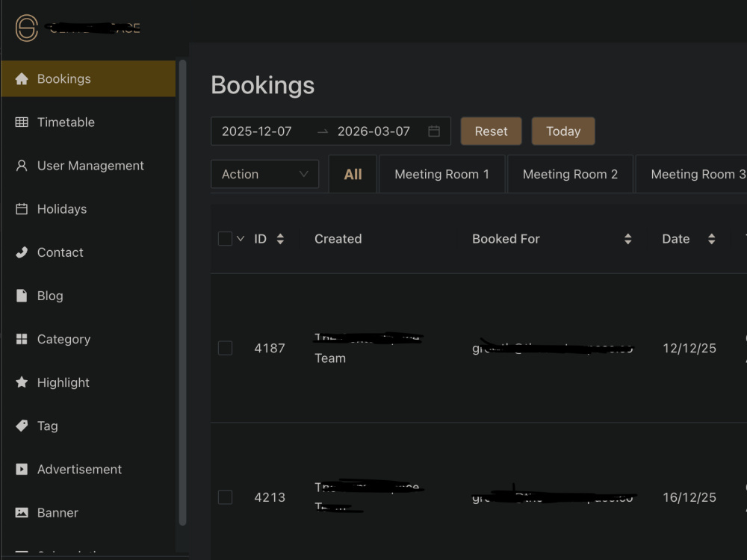This screenshot has height=560, width=747.
Task: Go to Banner menu item
Action: [x=89, y=512]
